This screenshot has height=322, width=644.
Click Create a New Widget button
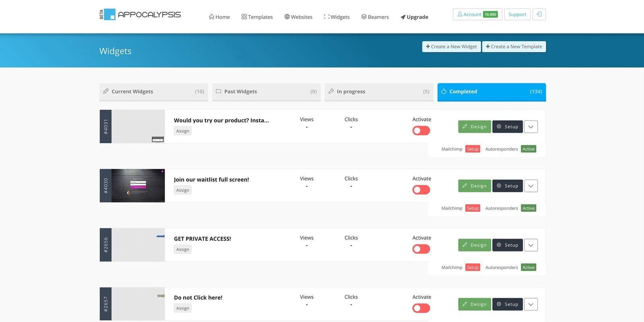coord(451,47)
